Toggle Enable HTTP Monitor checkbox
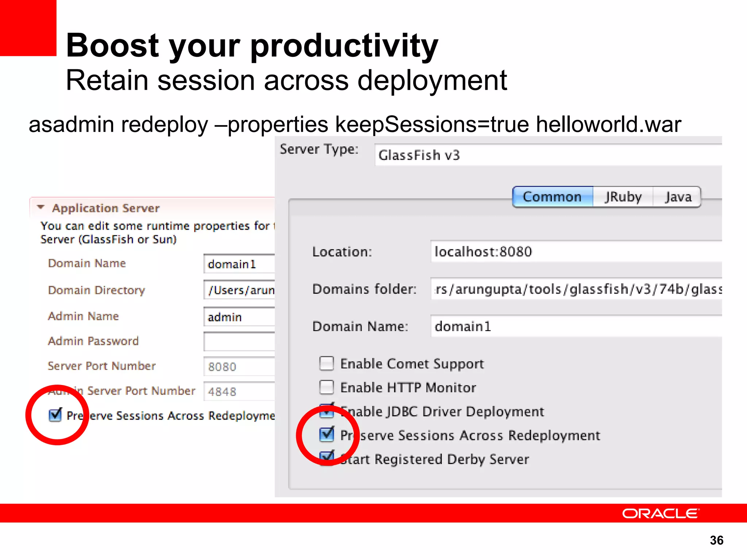 pyautogui.click(x=326, y=387)
